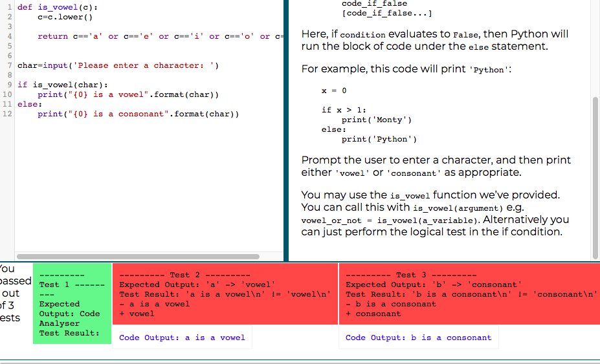Click the 'vowel_or_not = is_vowel(a_variable)' snippet
This screenshot has width=600, height=364.
click(390, 220)
